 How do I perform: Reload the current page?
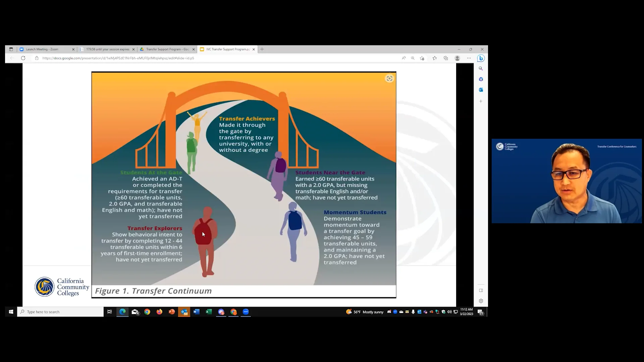(23, 58)
